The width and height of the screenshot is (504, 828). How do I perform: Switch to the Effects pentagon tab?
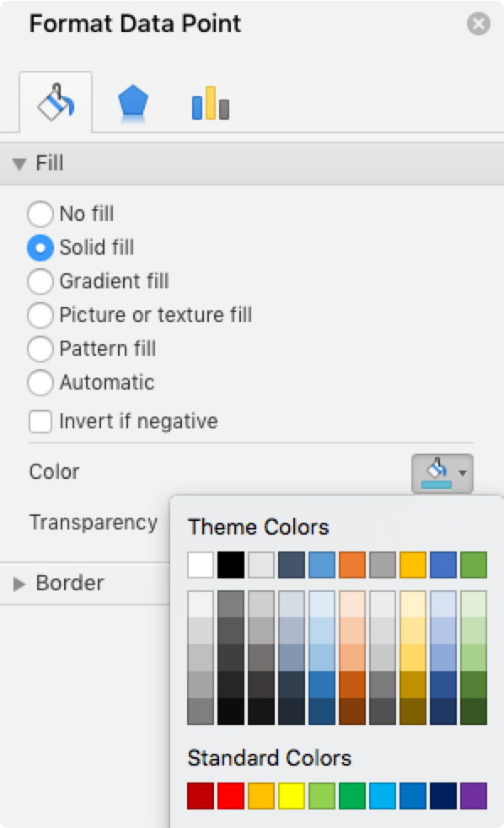point(133,103)
